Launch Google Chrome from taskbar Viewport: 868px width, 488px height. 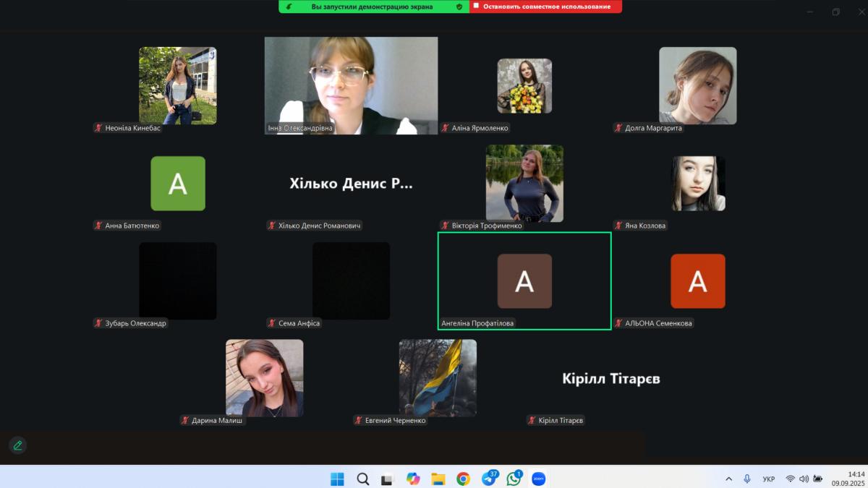click(x=463, y=479)
